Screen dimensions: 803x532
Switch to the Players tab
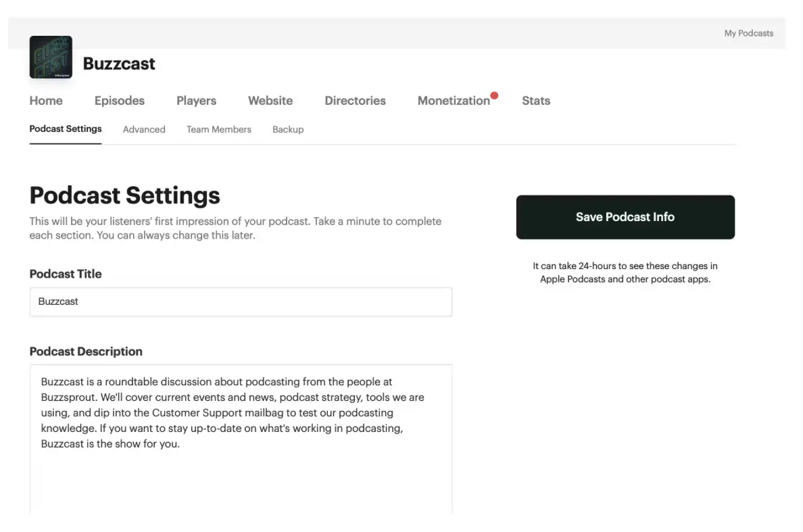196,101
